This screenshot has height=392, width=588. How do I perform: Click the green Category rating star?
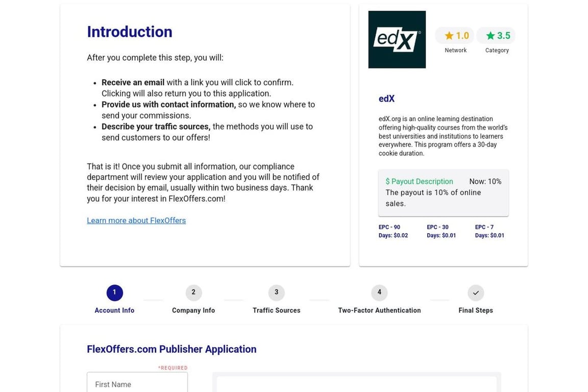click(490, 36)
